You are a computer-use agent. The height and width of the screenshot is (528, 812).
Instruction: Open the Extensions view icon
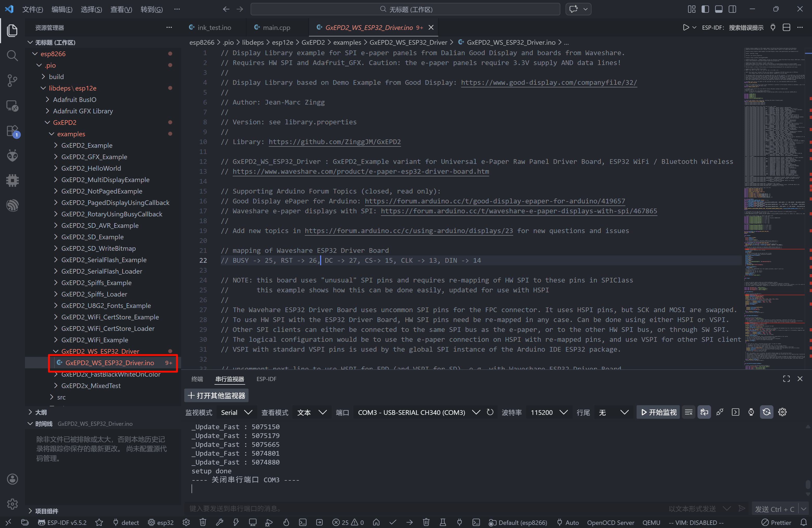tap(12, 131)
